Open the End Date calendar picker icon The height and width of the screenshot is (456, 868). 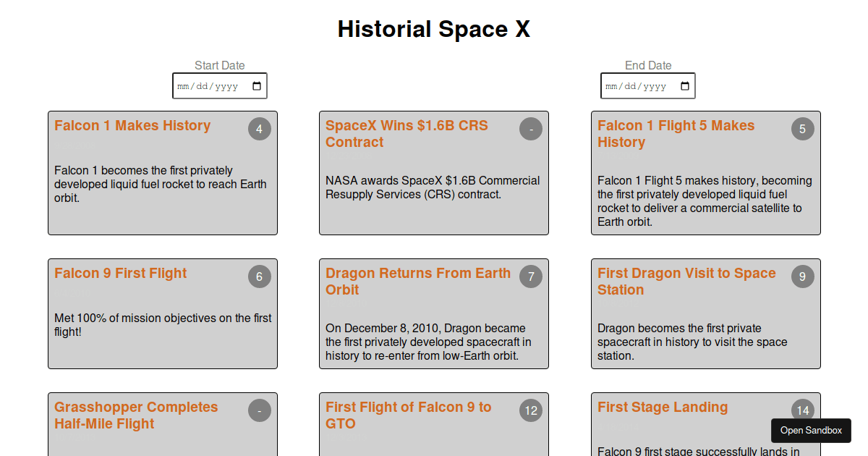pos(685,86)
